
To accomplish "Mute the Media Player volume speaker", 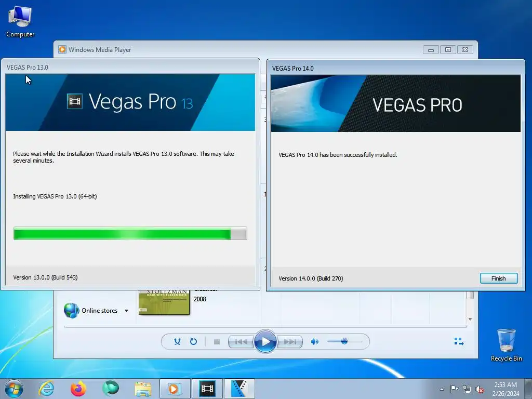I will (x=315, y=342).
